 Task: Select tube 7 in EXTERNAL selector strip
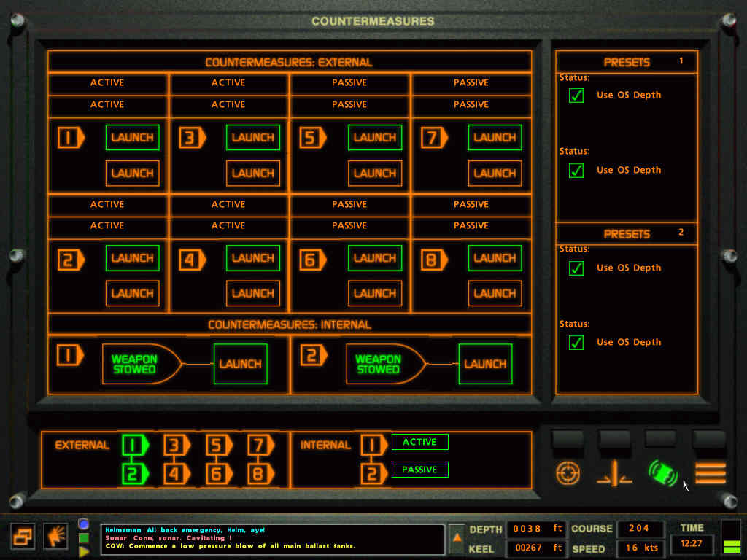260,446
